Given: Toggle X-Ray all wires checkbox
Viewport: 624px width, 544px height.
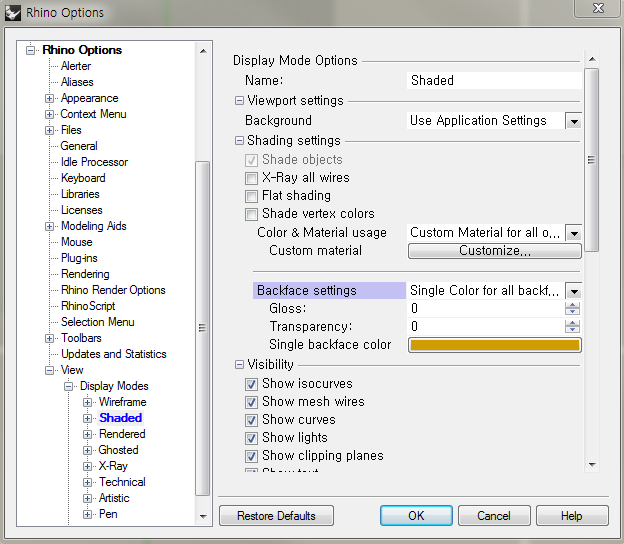Looking at the screenshot, I should click(251, 178).
